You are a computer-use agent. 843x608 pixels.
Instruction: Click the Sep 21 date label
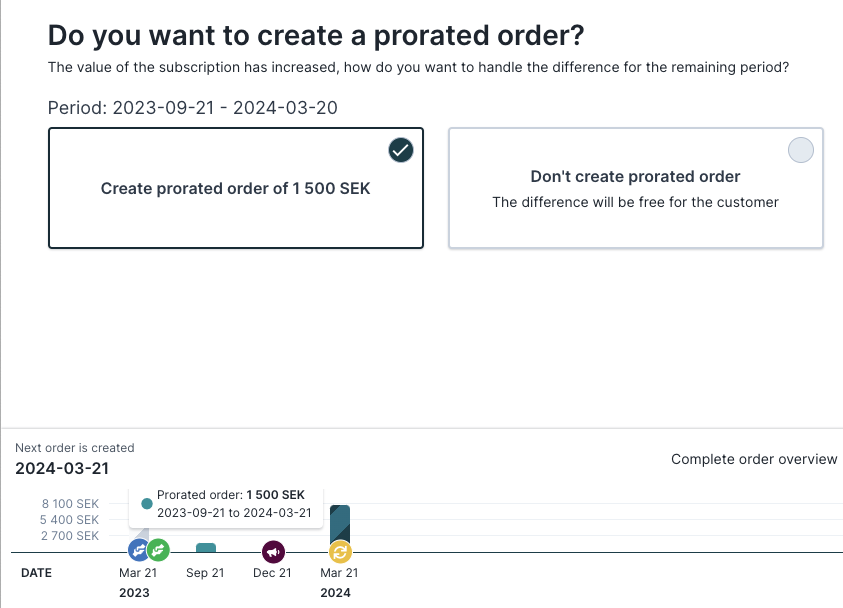[205, 573]
